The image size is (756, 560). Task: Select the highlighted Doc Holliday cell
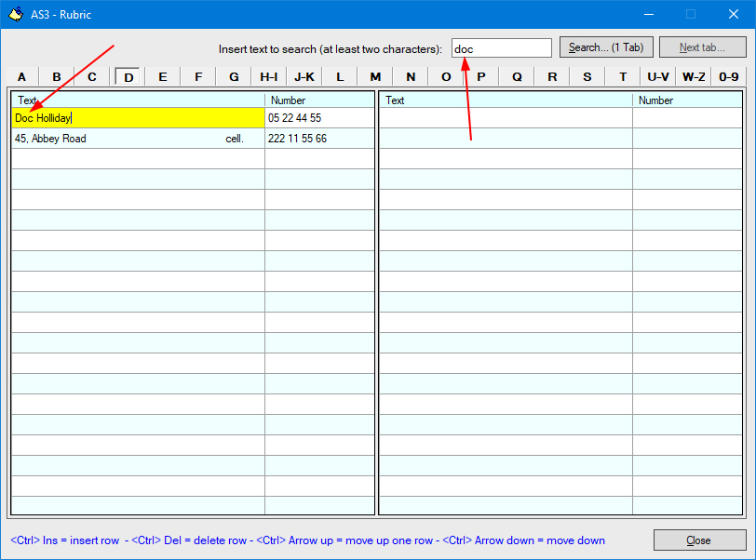click(138, 118)
